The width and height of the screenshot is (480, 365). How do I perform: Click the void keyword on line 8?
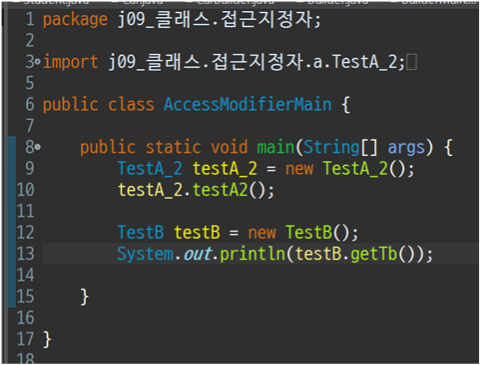pos(229,147)
